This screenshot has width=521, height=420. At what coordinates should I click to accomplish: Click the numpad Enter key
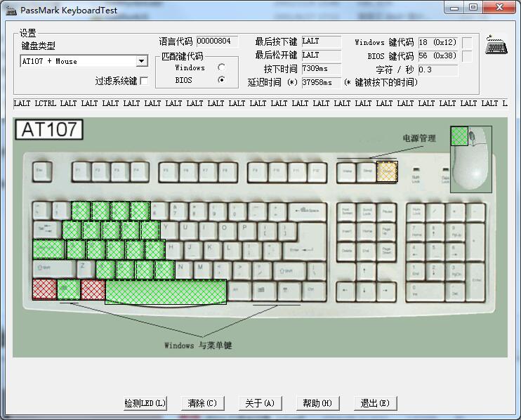pos(475,282)
